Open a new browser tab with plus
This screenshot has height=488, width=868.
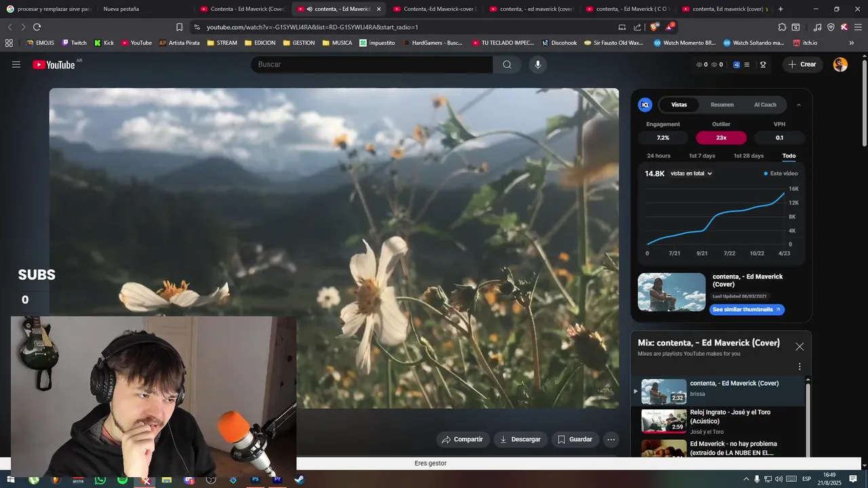coord(781,9)
